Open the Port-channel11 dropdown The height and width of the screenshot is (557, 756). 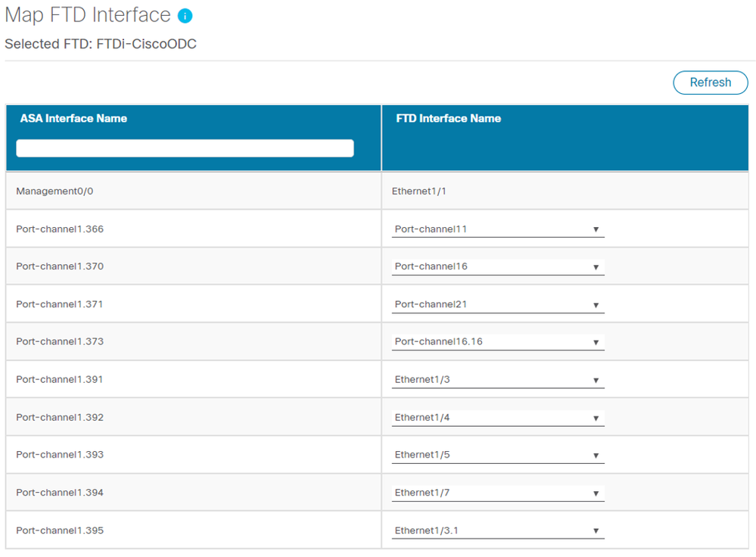tap(498, 229)
